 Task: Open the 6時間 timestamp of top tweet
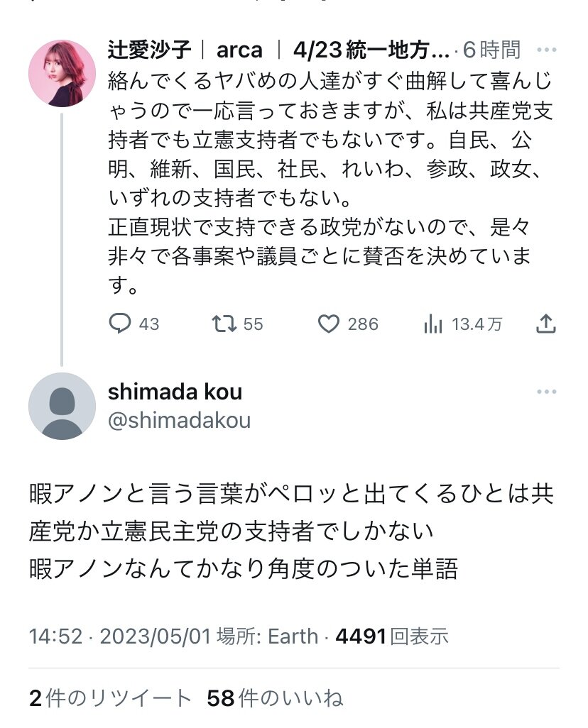pyautogui.click(x=491, y=50)
